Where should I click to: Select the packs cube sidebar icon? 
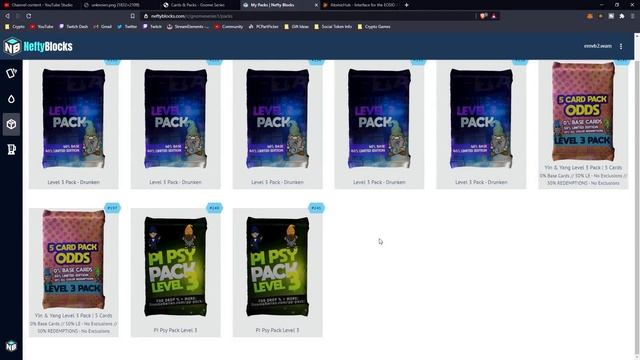(x=11, y=124)
